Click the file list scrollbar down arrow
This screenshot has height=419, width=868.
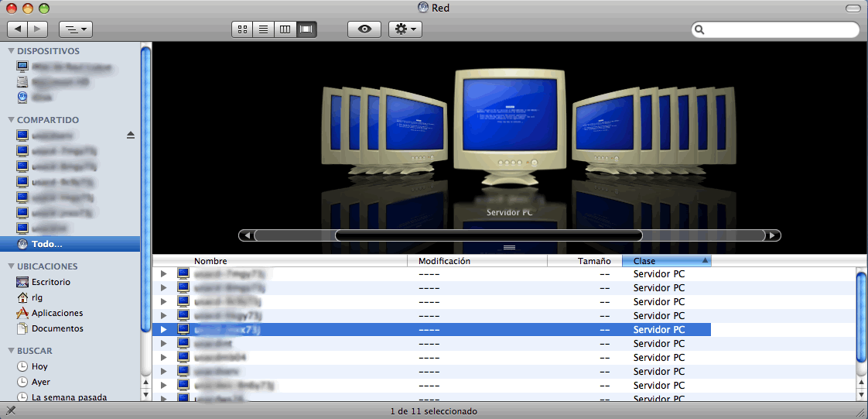click(x=861, y=395)
